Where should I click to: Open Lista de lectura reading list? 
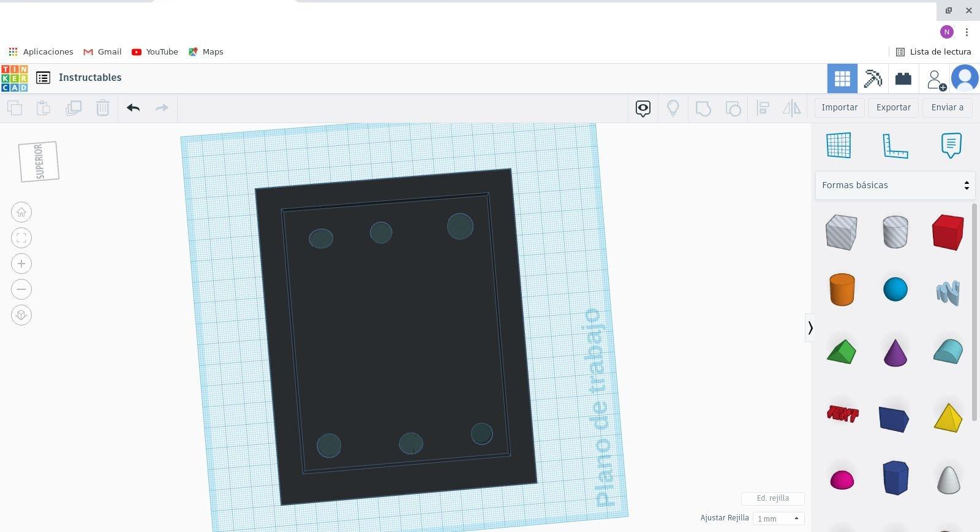[x=933, y=52]
